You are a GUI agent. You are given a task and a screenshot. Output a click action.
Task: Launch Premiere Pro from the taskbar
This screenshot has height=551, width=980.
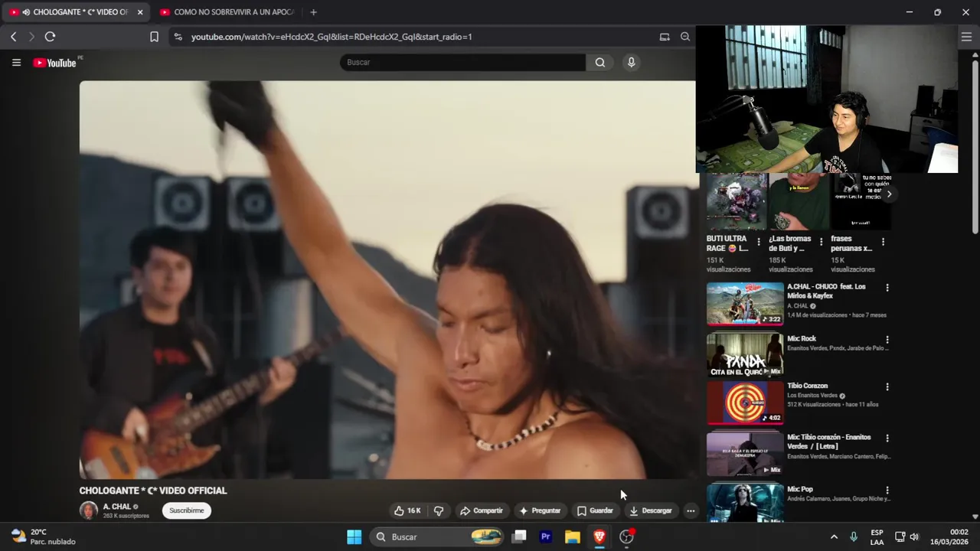546,537
